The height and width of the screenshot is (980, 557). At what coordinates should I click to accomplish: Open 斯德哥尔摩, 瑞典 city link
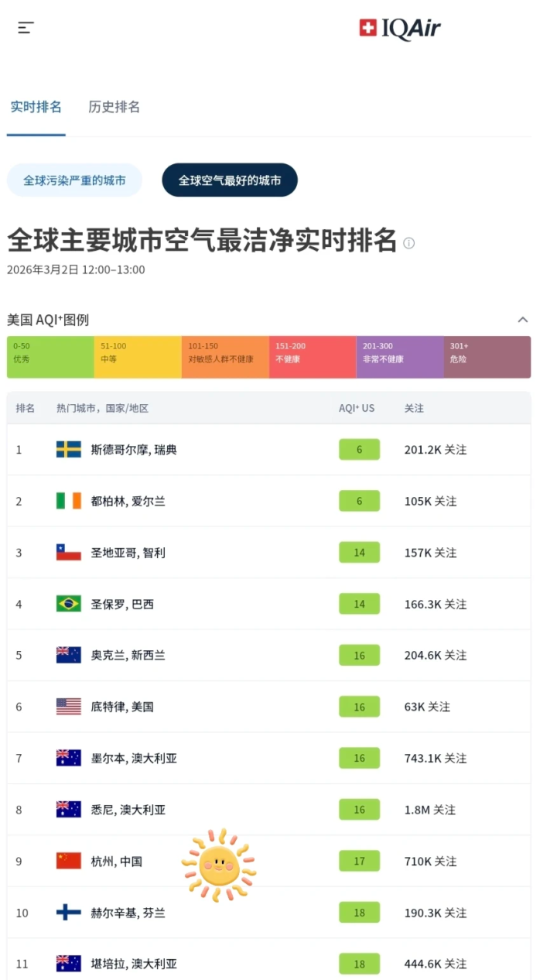coord(134,450)
